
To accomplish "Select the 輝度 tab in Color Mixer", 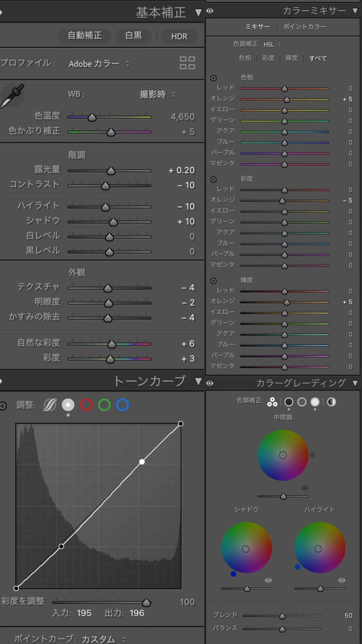I will (x=291, y=58).
